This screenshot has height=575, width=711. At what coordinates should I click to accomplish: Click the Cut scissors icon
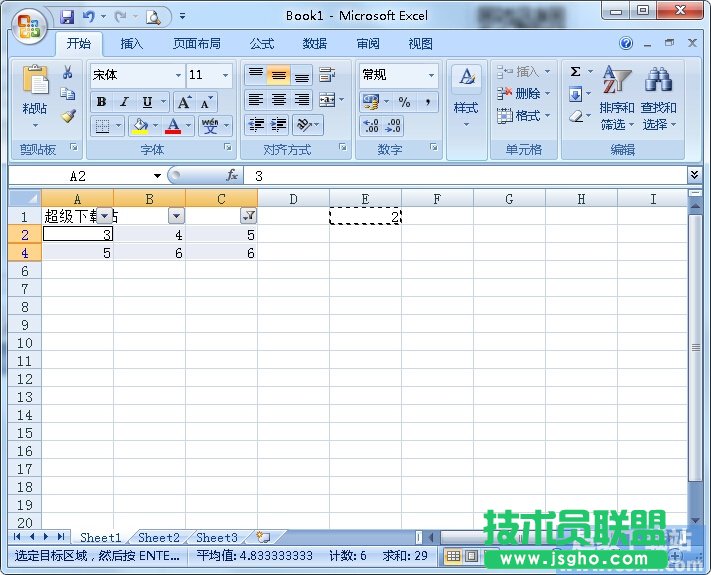68,73
